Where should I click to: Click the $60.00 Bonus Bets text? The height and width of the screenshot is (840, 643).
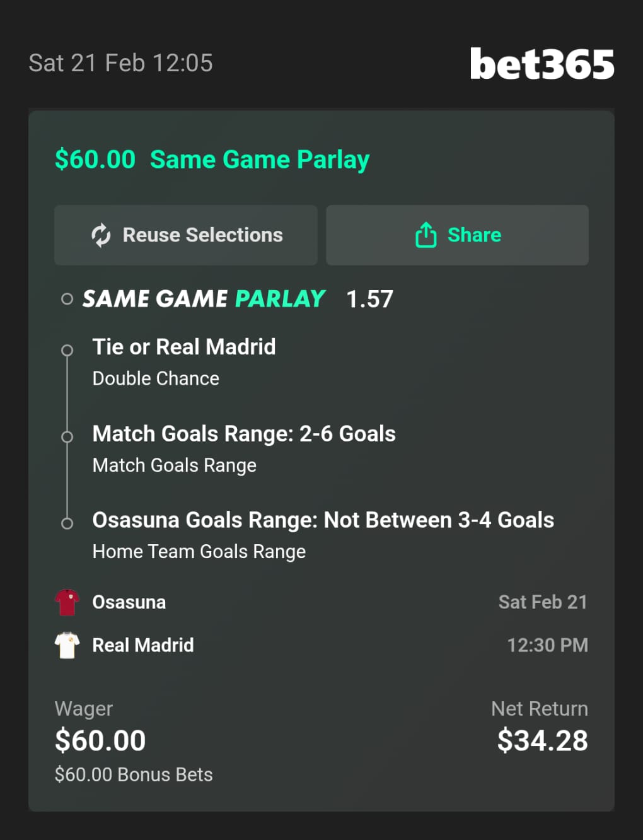tap(134, 774)
